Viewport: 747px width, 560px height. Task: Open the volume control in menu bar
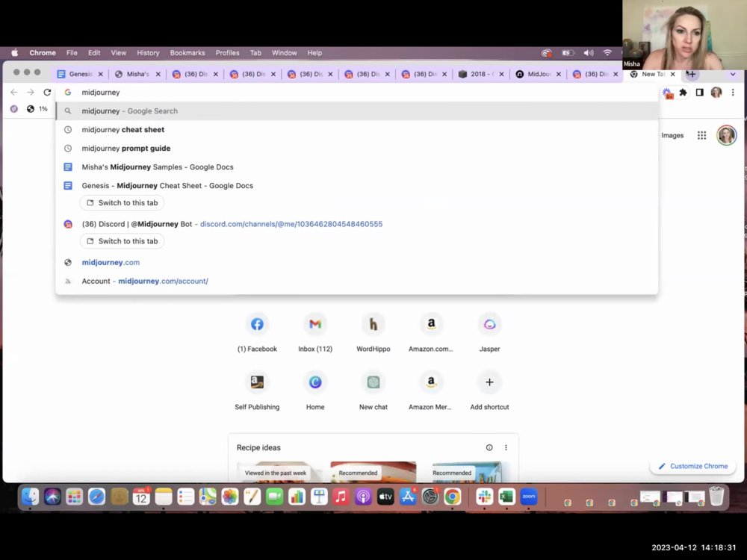click(x=589, y=53)
